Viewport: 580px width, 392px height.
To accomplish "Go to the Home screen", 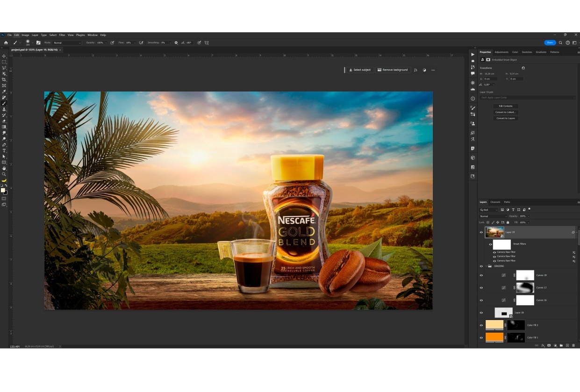I will coord(6,43).
